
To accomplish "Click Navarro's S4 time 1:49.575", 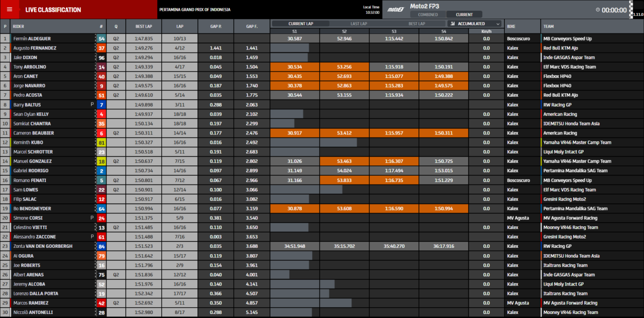I will [x=444, y=86].
